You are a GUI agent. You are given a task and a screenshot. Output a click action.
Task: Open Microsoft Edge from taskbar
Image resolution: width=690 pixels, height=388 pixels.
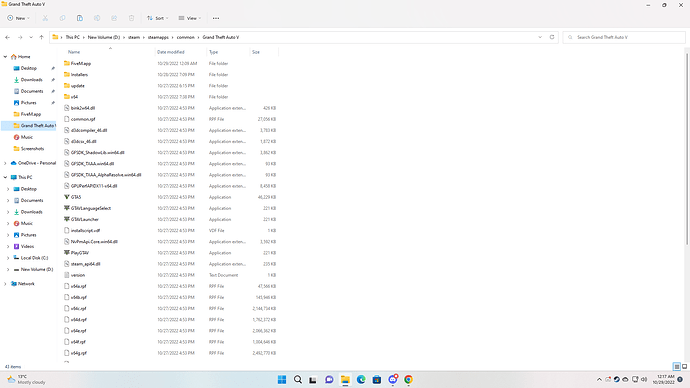coord(361,380)
